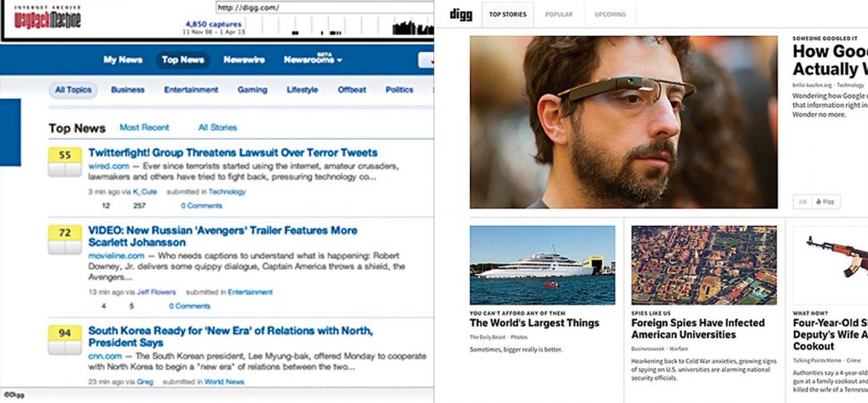This screenshot has height=403, width=868.
Task: Switch to the Popular tab
Action: coord(559,14)
